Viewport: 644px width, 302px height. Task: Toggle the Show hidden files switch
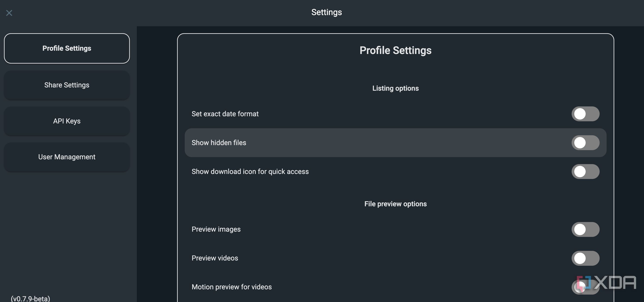(x=585, y=143)
